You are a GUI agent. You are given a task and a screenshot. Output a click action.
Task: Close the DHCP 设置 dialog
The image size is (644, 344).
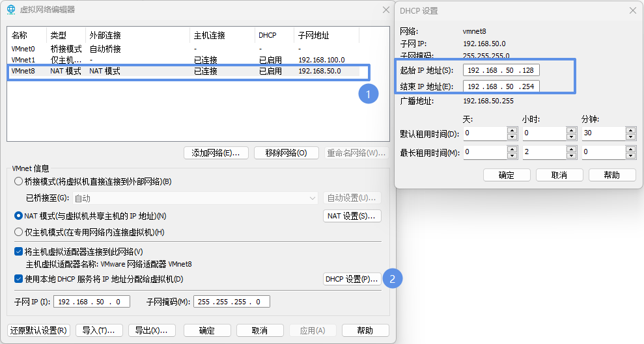[x=632, y=10]
